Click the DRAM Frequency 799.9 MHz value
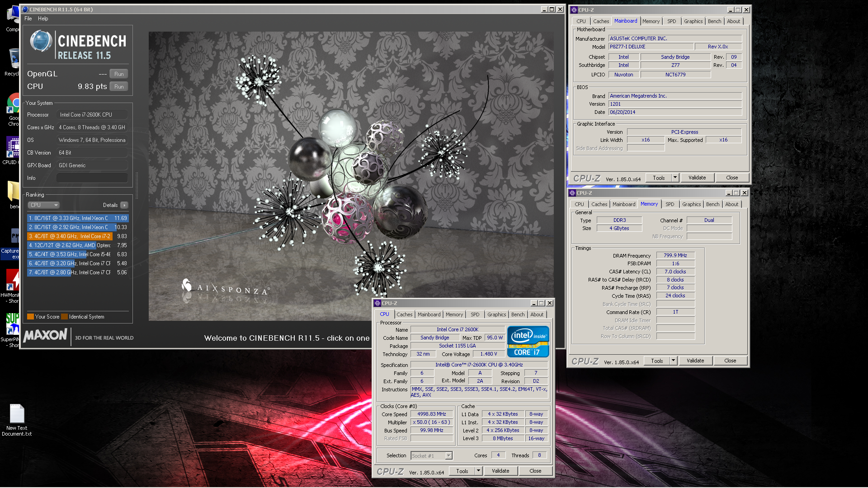The width and height of the screenshot is (868, 488). [x=675, y=256]
